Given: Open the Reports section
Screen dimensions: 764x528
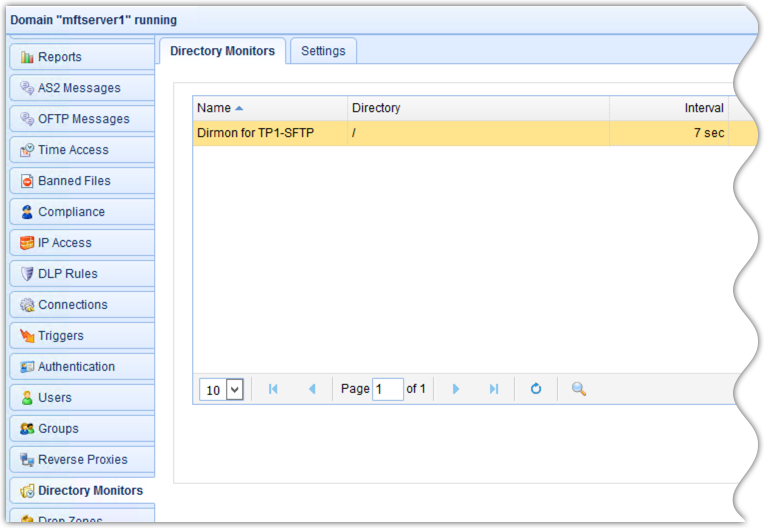Looking at the screenshot, I should (x=60, y=57).
